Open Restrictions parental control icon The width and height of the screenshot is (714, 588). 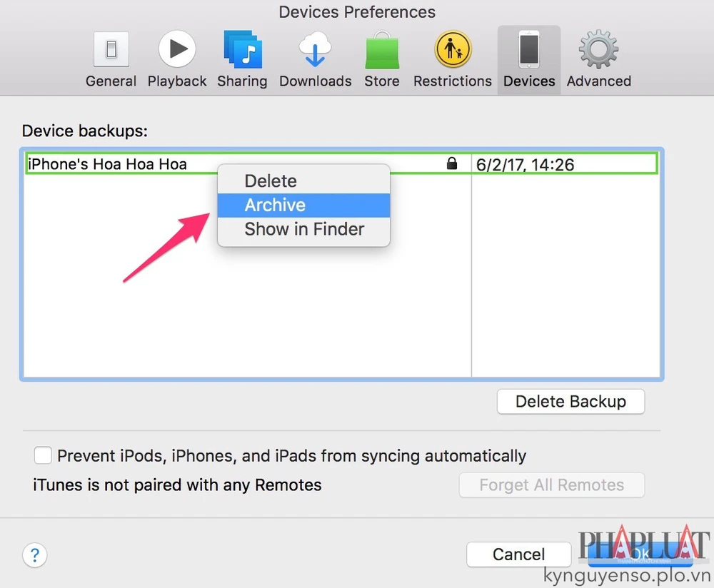click(x=452, y=50)
